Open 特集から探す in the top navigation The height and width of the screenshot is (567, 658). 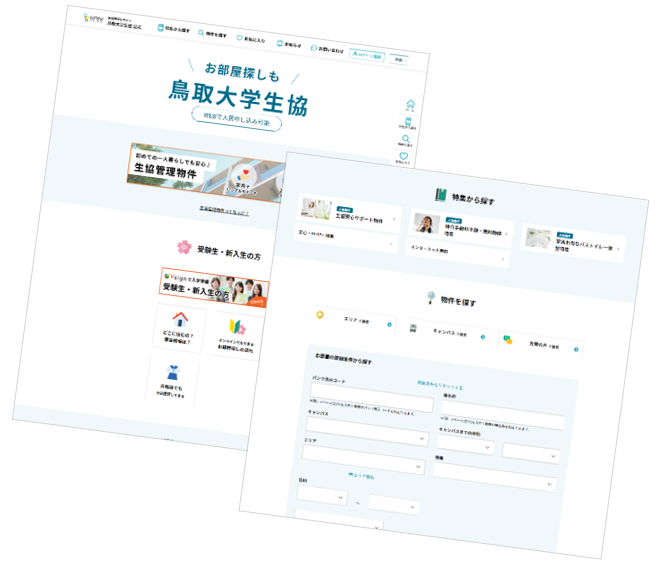point(174,29)
